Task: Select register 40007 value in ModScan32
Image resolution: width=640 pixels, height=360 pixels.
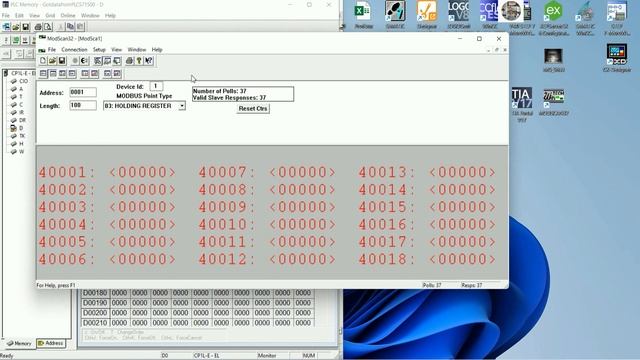Action: pos(302,172)
